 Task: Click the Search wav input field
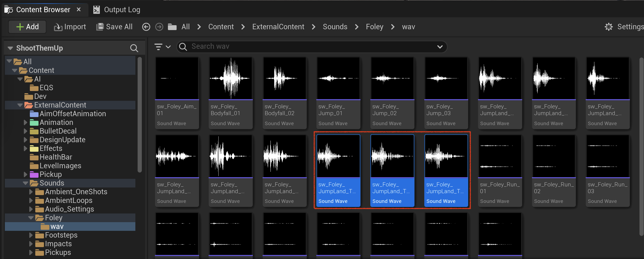[x=311, y=47]
